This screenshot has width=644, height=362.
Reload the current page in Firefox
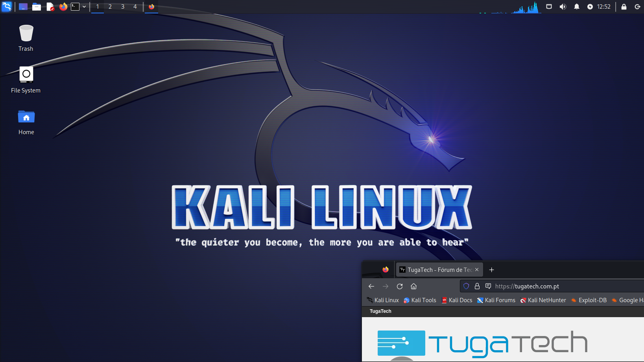(400, 286)
